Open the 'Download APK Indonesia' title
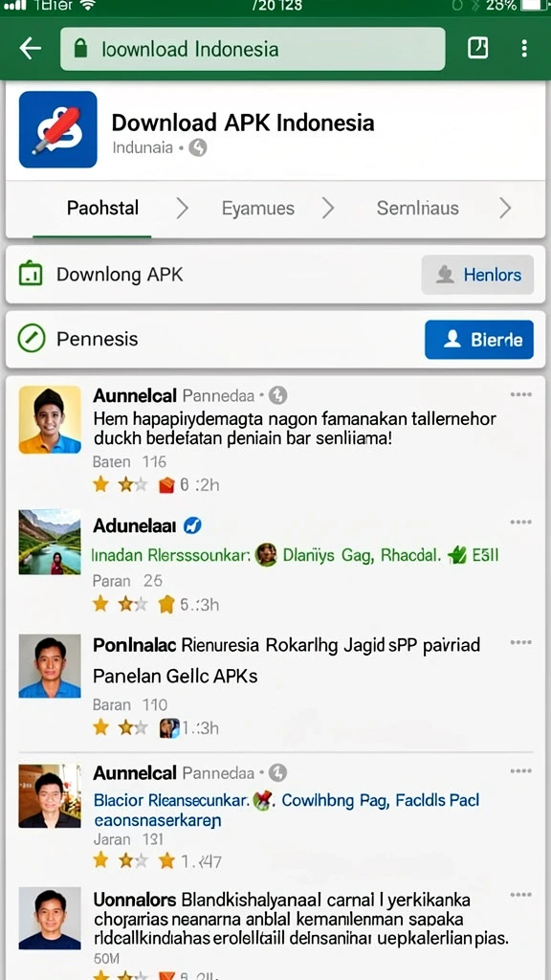Viewport: 551px width, 980px height. [x=242, y=122]
